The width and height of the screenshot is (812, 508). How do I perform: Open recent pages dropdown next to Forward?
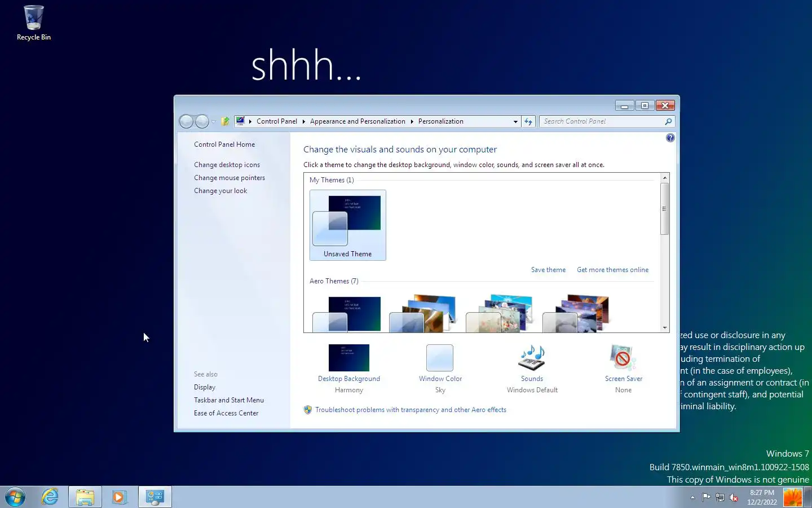[214, 122]
